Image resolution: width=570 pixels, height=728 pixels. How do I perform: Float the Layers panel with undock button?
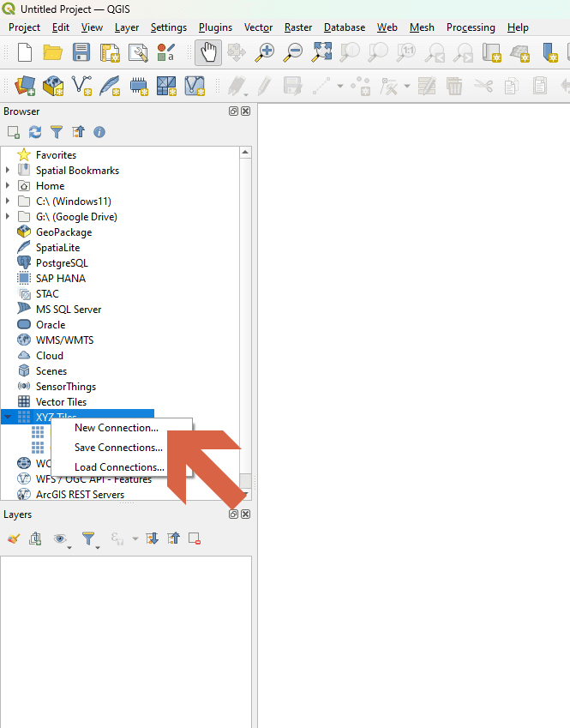233,514
